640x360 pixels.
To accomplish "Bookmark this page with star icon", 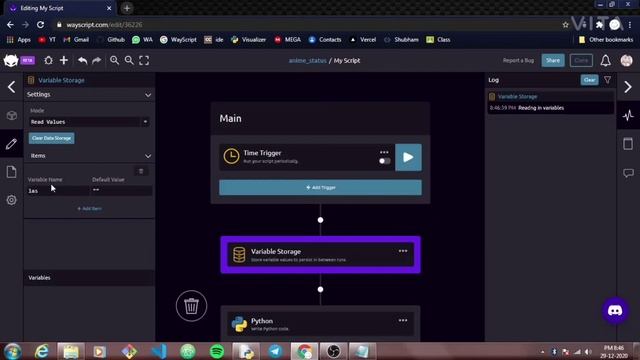I will point(565,25).
